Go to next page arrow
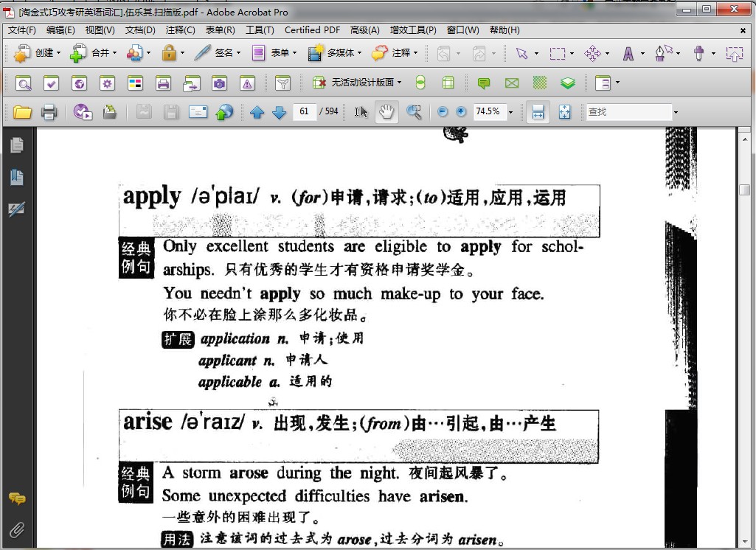The image size is (756, 550). [279, 112]
